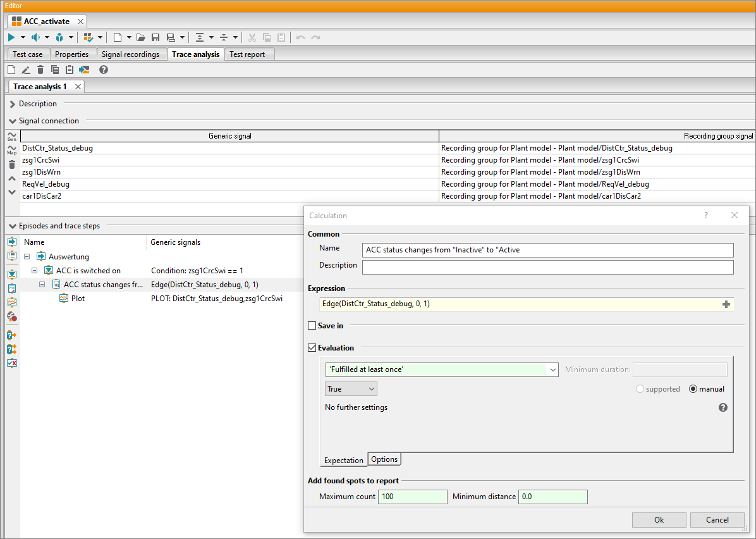
Task: Click the rename pencil icon under the tabs
Action: [26, 70]
